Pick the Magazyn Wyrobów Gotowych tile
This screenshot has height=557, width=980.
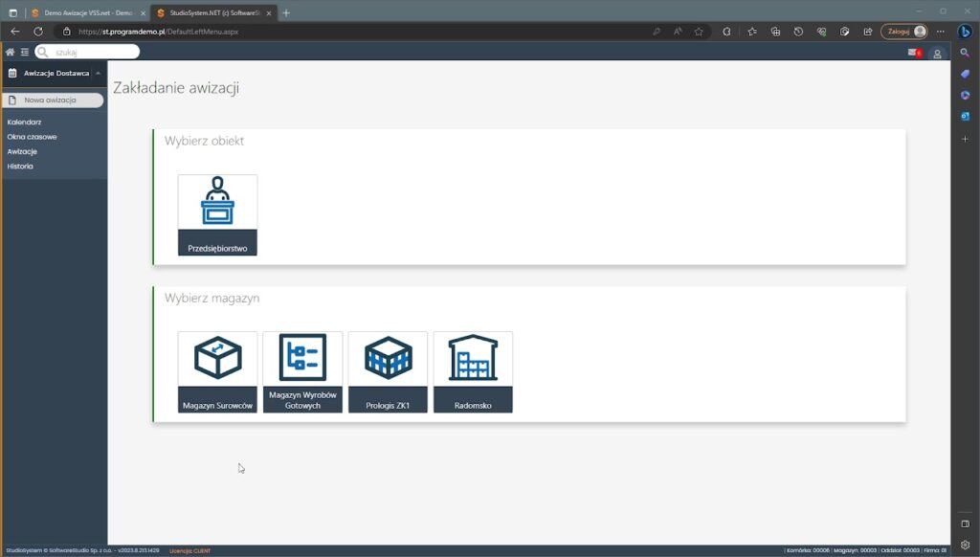point(302,371)
